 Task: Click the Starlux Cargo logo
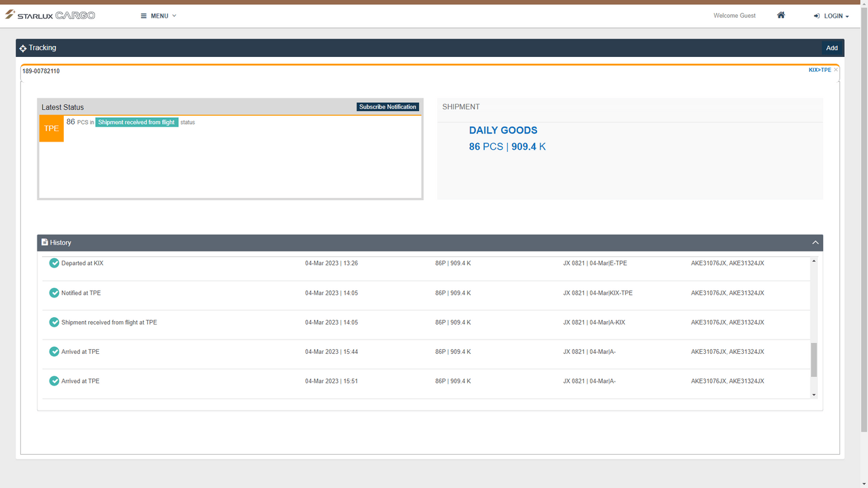click(50, 15)
